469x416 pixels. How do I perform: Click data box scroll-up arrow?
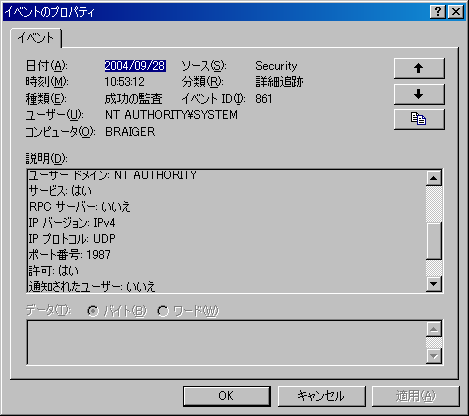point(434,329)
